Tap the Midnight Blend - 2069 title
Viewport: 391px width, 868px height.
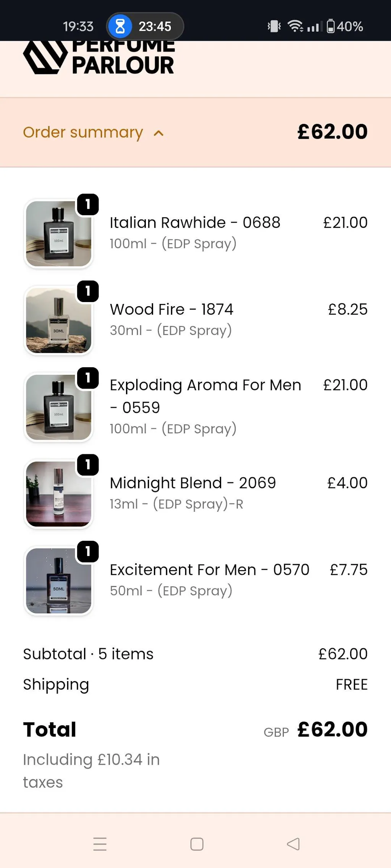pos(192,483)
